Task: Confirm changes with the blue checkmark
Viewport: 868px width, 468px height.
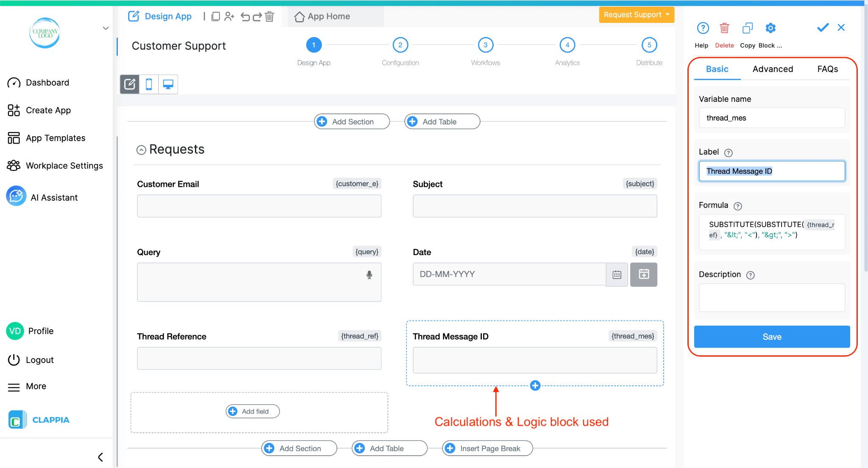Action: pos(823,28)
